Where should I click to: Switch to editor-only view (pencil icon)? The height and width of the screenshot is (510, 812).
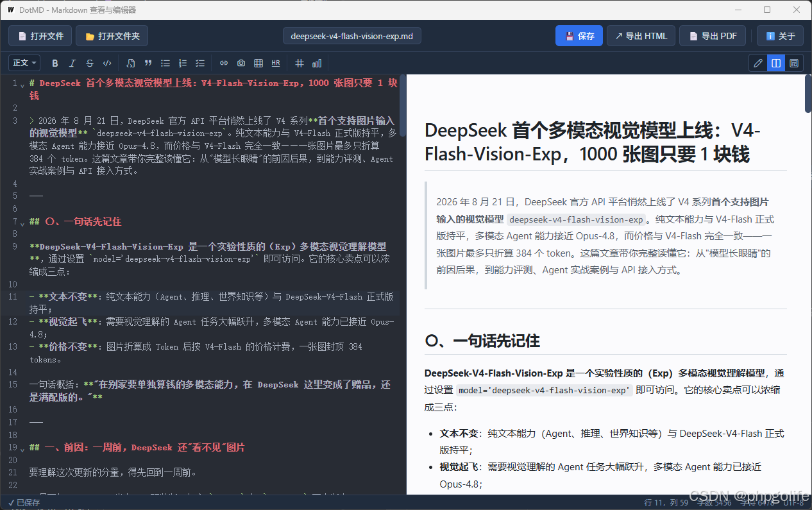point(759,63)
